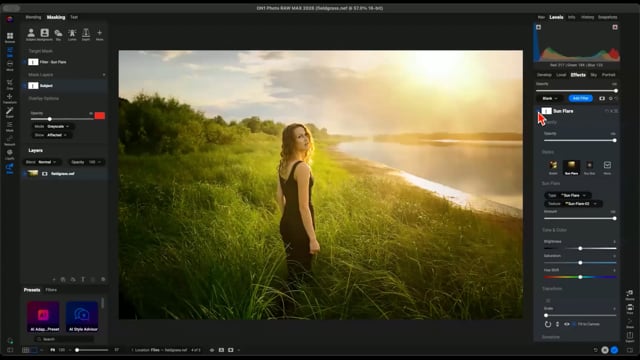This screenshot has width=640, height=360.
Task: Choose the Sun Flare filter style
Action: tap(571, 167)
